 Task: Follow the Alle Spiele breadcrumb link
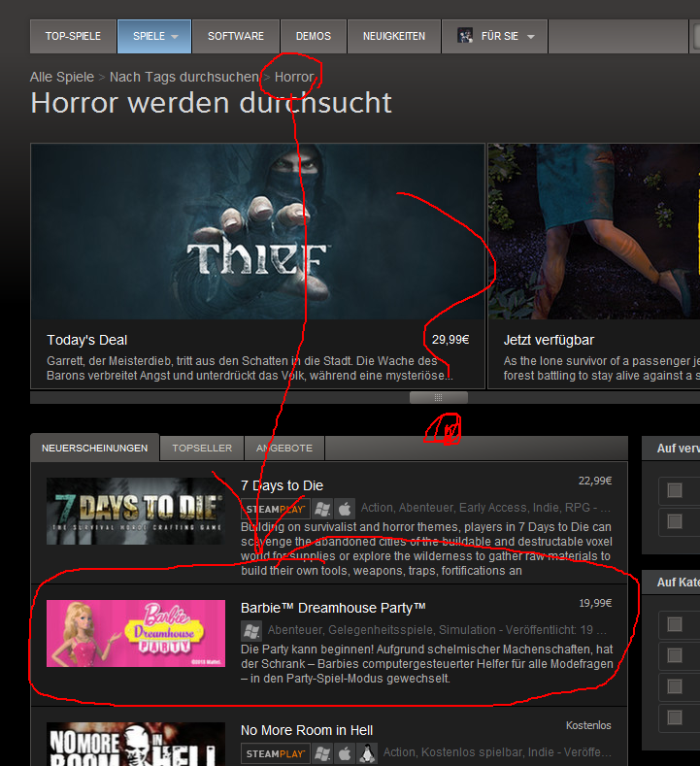(62, 77)
